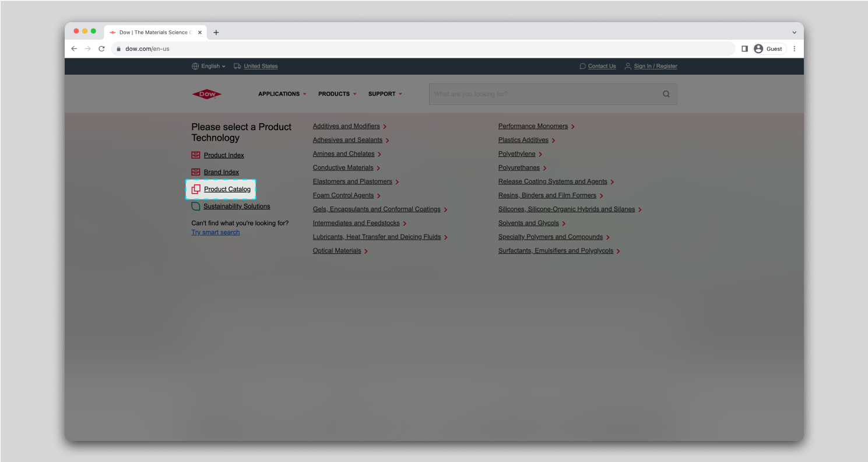Image resolution: width=868 pixels, height=462 pixels.
Task: Click the Dow diamond logo
Action: (x=206, y=93)
